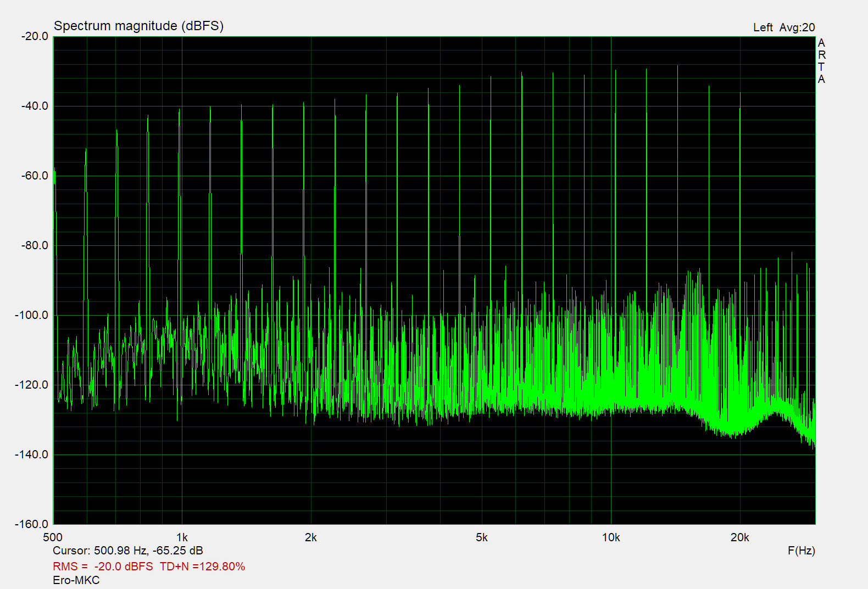868x589 pixels.
Task: Click the 10k frequency axis label
Action: point(611,537)
